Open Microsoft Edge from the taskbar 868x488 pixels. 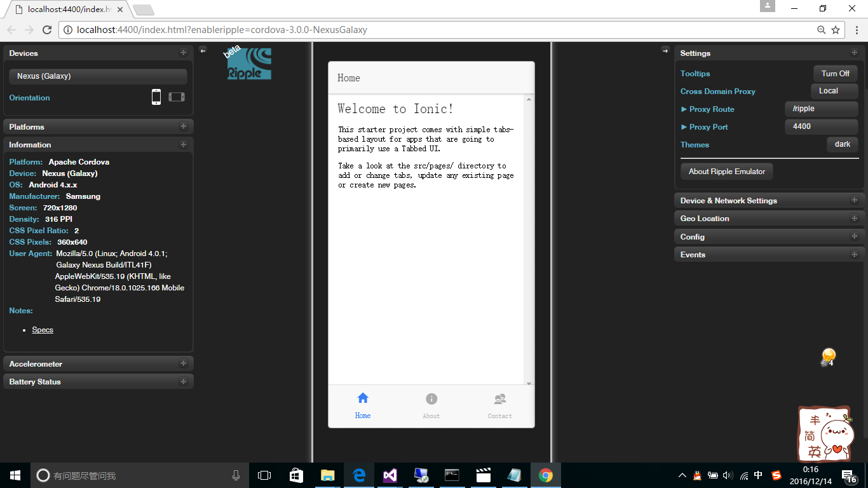click(359, 475)
